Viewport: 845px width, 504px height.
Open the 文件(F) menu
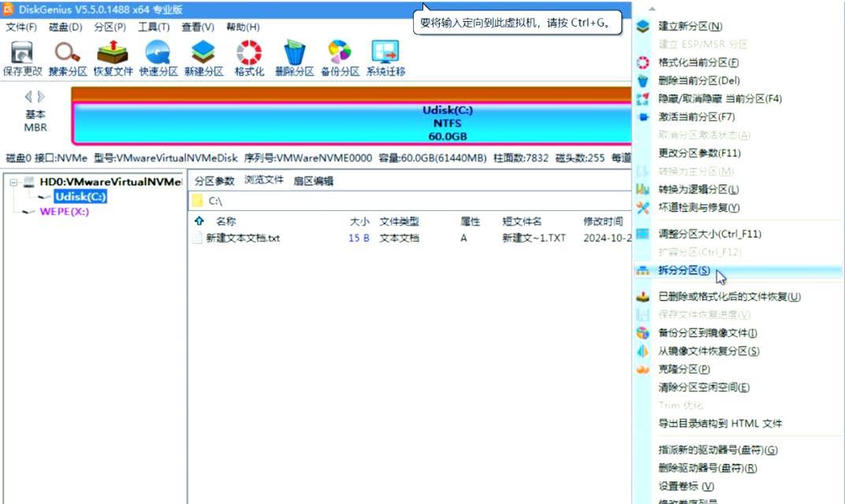pos(21,27)
